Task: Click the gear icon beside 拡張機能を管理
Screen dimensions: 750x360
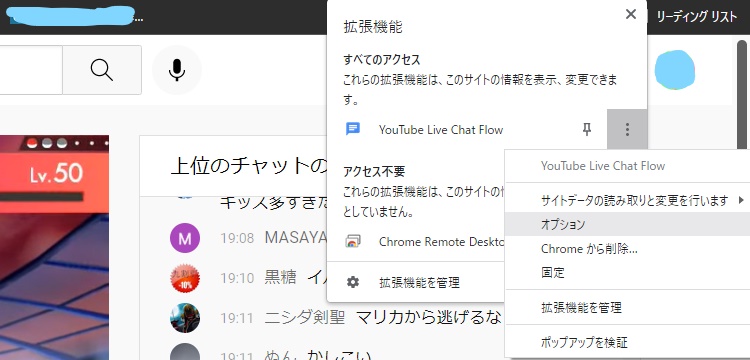Action: pos(353,283)
